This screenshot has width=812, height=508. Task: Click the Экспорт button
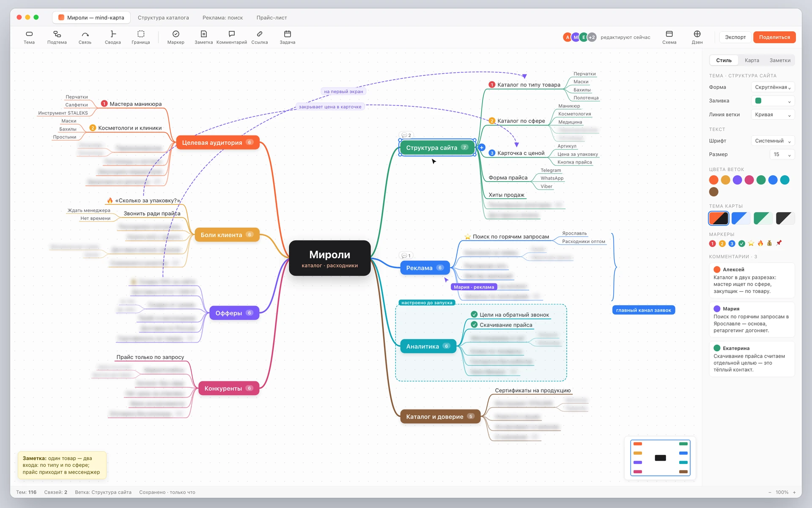(735, 37)
